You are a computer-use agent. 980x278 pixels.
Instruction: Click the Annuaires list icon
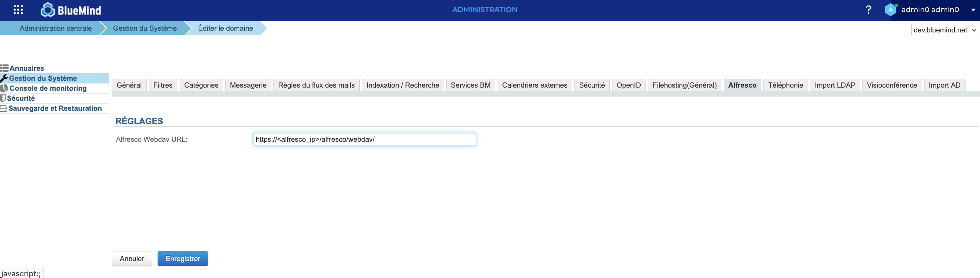click(x=4, y=68)
